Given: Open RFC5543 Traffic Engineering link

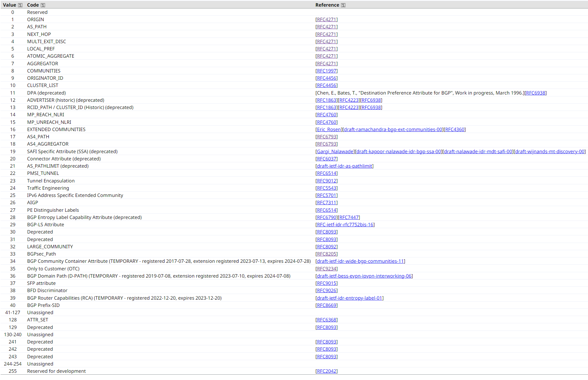Looking at the screenshot, I should pos(326,188).
